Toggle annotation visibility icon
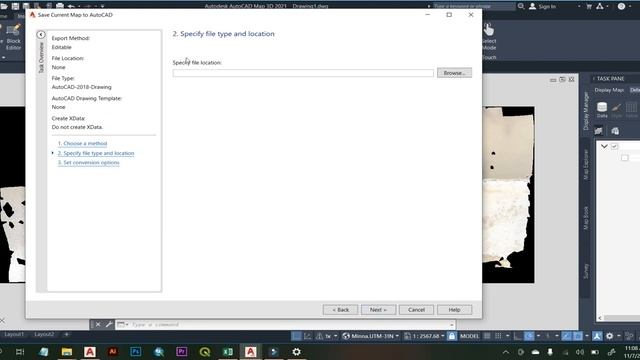The width and height of the screenshot is (640, 360). point(597,336)
